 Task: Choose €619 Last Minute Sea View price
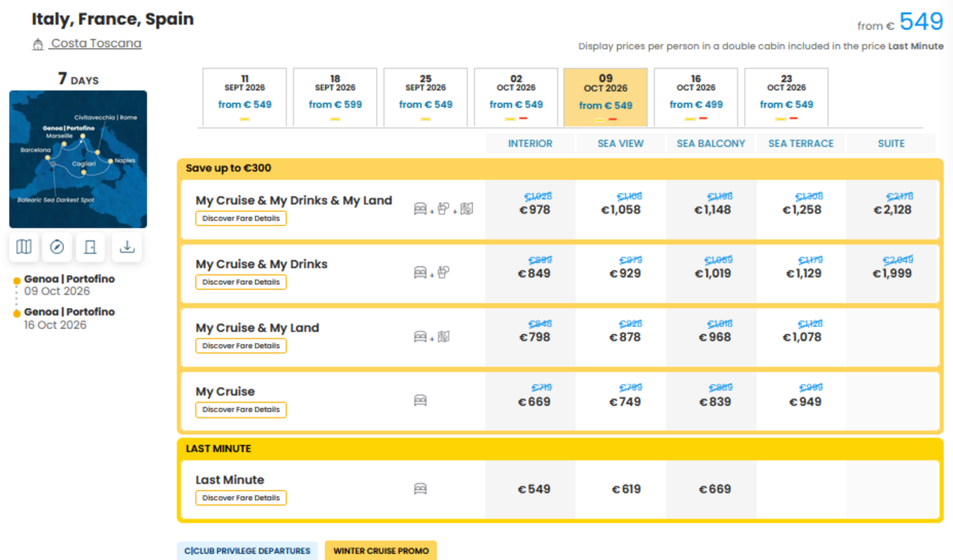[626, 489]
